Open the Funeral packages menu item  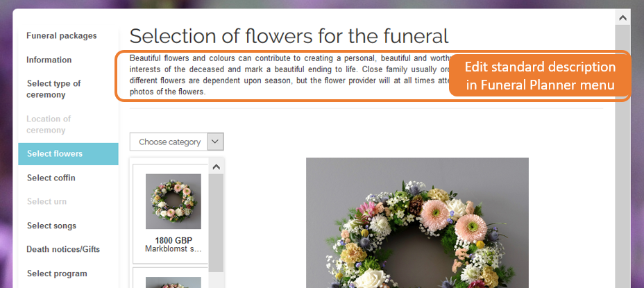(62, 36)
